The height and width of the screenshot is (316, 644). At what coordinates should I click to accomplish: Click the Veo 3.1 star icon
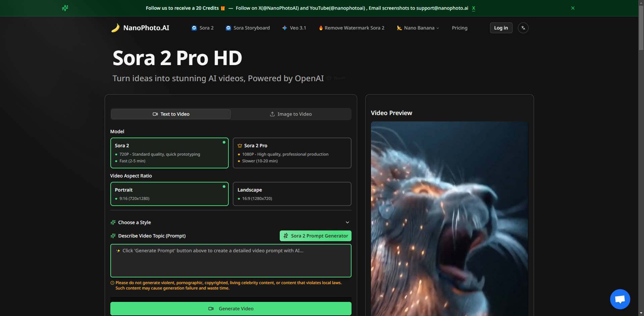click(284, 28)
